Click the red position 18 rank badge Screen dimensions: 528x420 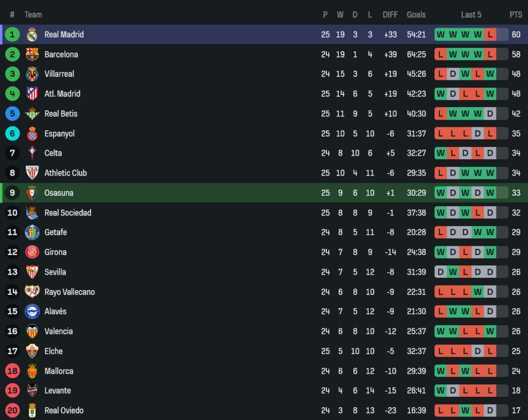tap(12, 371)
